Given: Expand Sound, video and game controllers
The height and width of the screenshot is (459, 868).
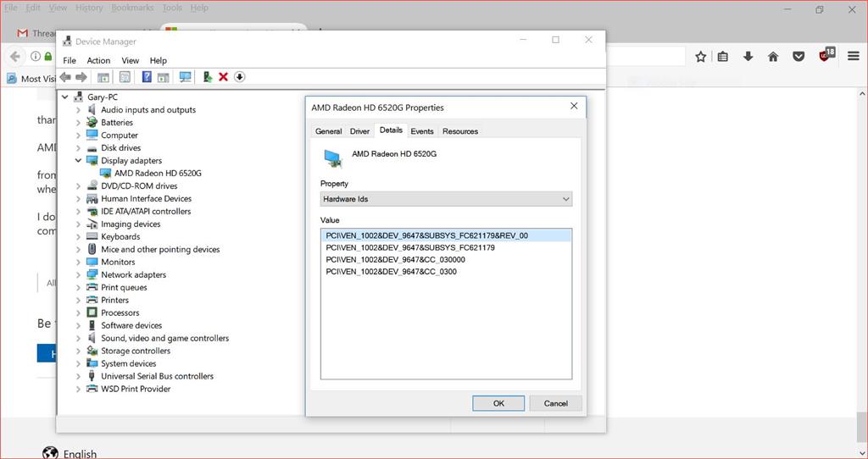Looking at the screenshot, I should pos(78,338).
